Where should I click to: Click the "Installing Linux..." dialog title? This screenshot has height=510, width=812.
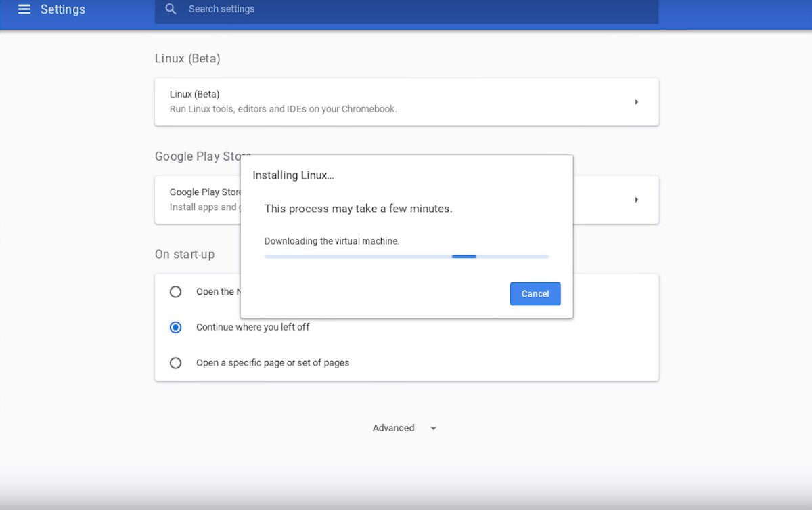coord(292,175)
